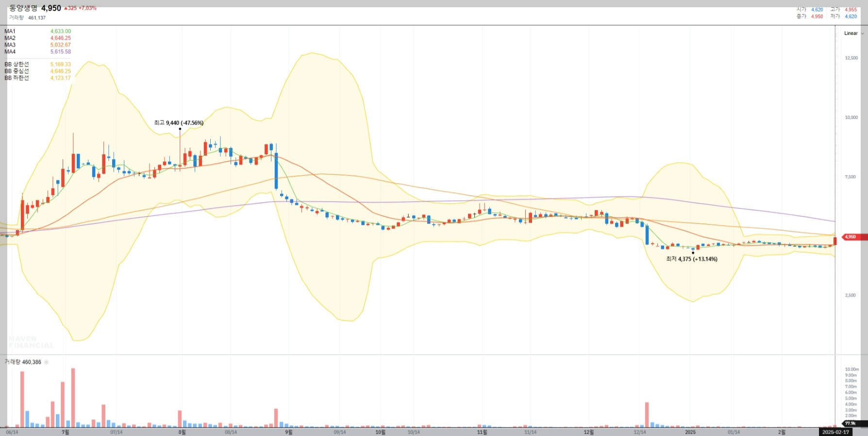This screenshot has width=868, height=436.
Task: Click the 10,000 price axis label
Action: click(x=851, y=117)
